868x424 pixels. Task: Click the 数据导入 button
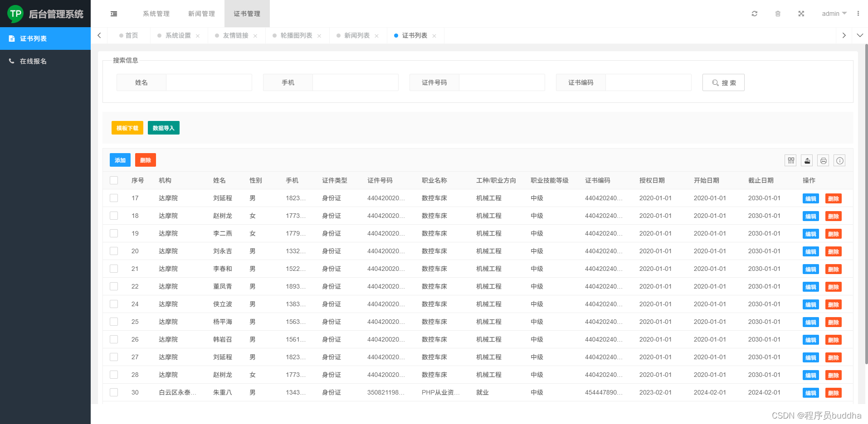coord(164,128)
